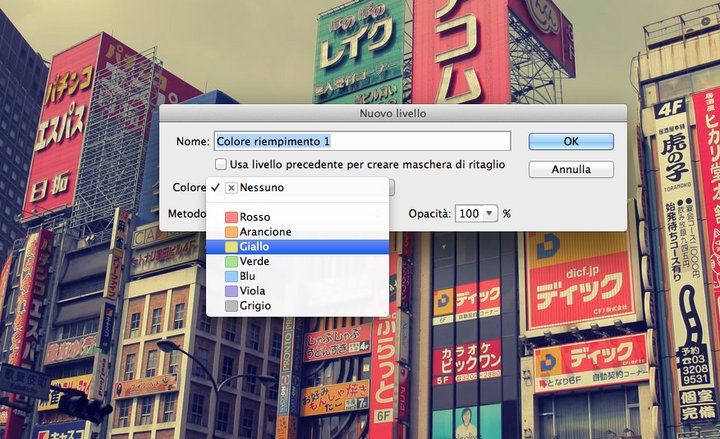Click the Annulla button
Screen dimensions: 720x439
(571, 169)
